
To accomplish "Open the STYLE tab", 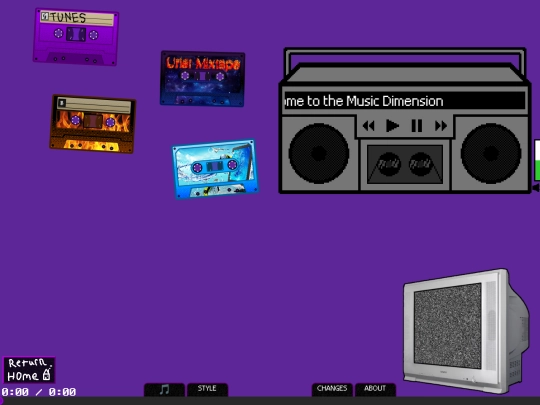I will [x=207, y=390].
